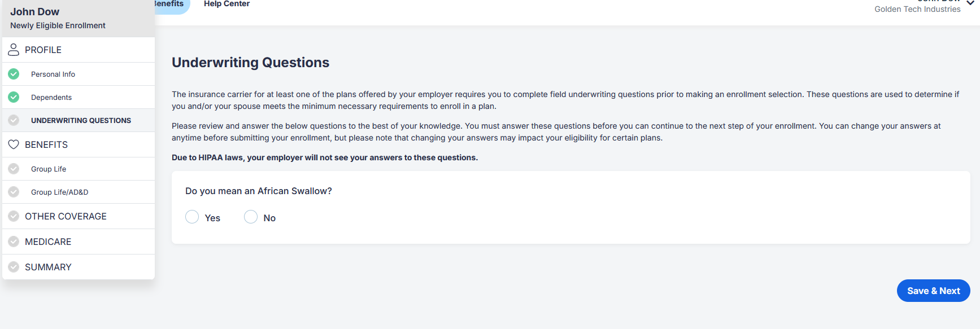
Task: Open the Help Center tab
Action: [227, 4]
